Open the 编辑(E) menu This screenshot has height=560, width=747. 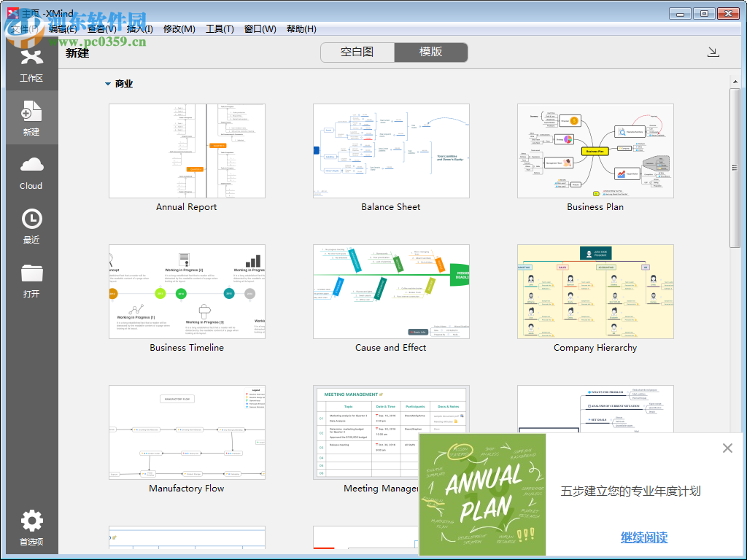63,29
